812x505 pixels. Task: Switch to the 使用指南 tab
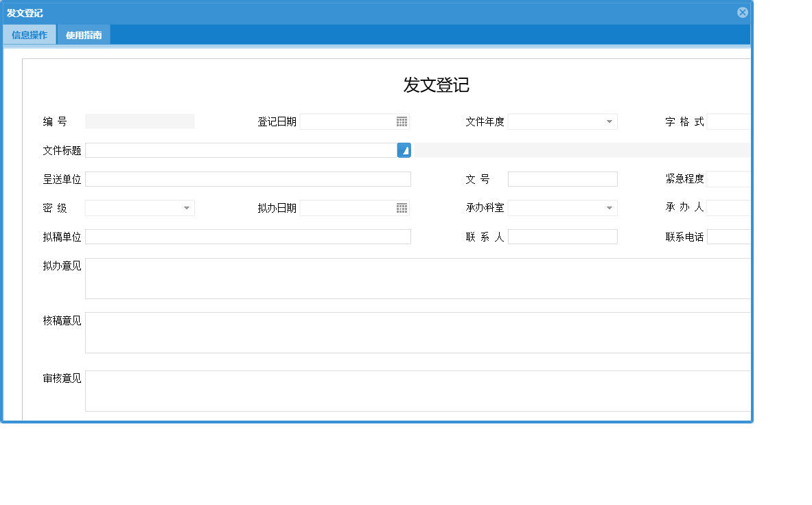[83, 34]
